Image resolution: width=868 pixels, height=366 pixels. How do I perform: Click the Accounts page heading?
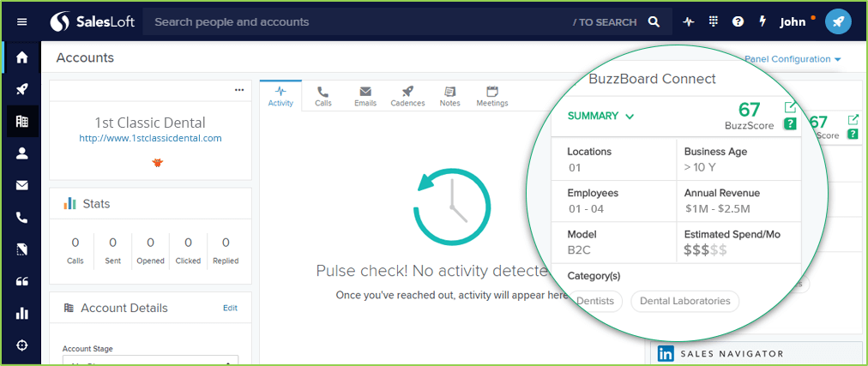(x=85, y=57)
